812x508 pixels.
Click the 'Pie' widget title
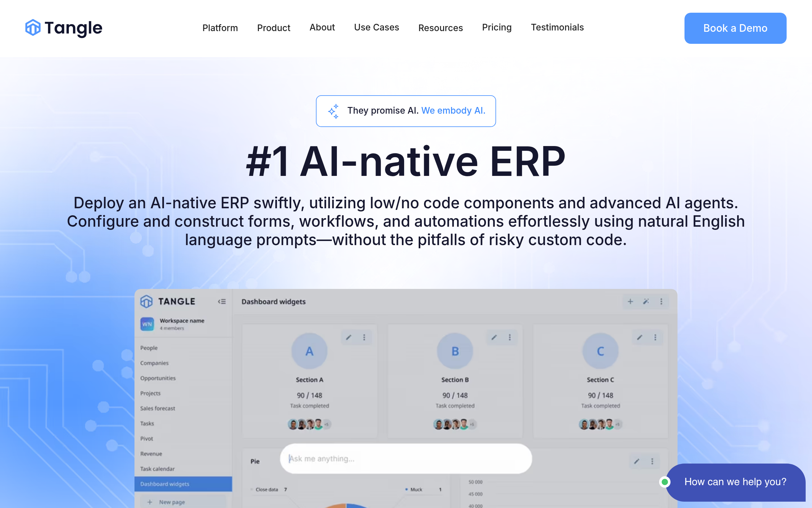pos(255,461)
